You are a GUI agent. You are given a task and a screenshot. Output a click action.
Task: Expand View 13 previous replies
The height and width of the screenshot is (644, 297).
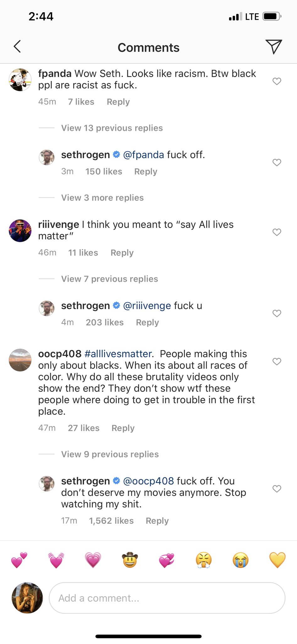click(x=112, y=128)
